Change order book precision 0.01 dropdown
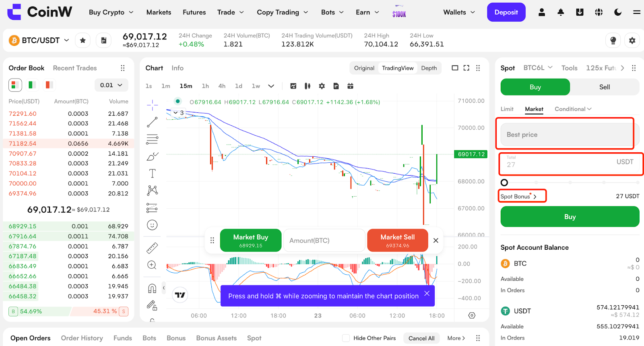This screenshot has height=346, width=644. pyautogui.click(x=111, y=85)
